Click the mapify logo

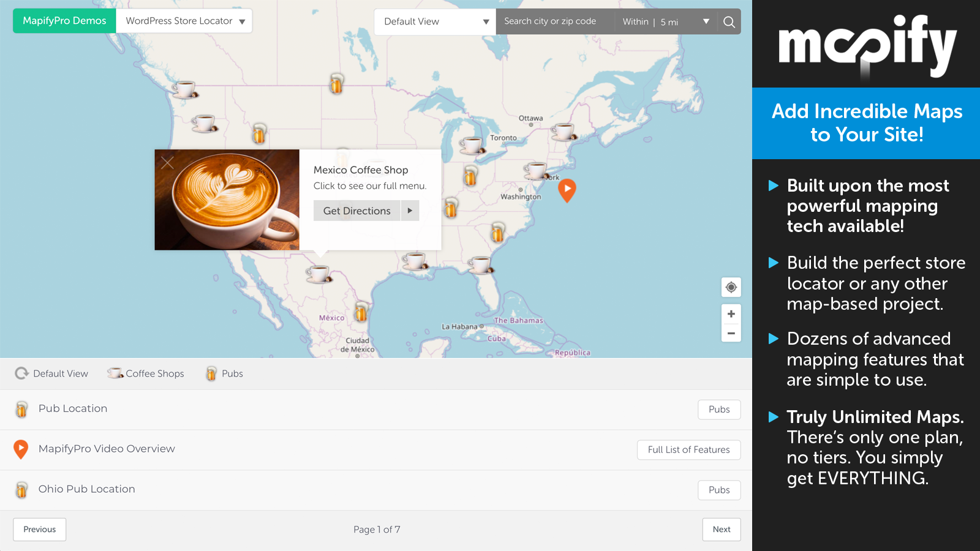(867, 46)
